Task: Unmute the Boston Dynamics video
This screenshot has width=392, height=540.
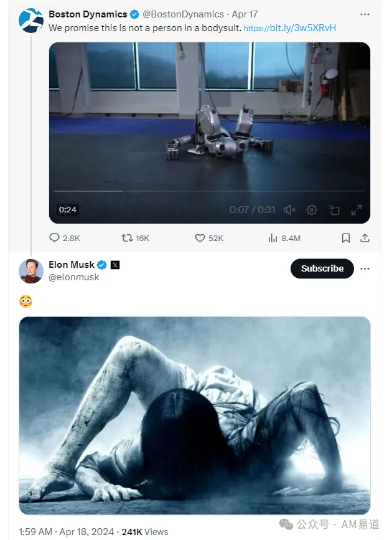Action: [x=289, y=210]
